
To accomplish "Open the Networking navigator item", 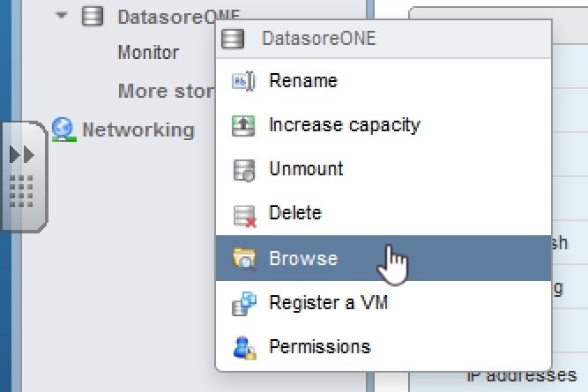I will [x=138, y=129].
